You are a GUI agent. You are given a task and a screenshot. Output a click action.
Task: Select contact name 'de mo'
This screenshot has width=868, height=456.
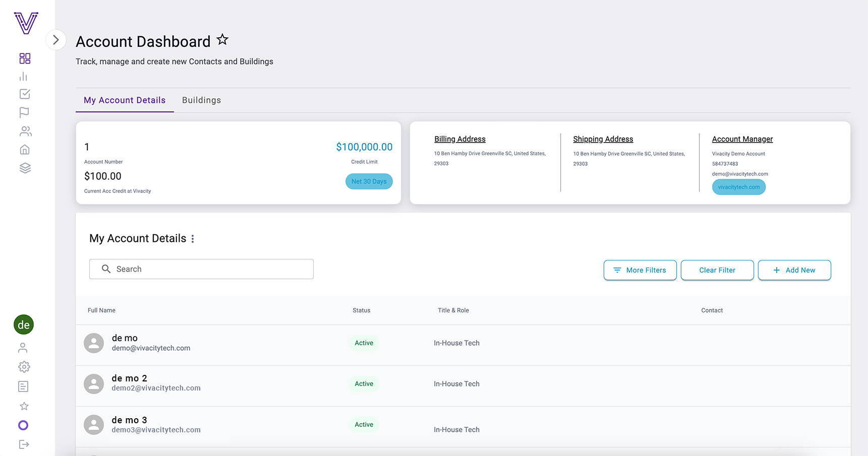(125, 338)
